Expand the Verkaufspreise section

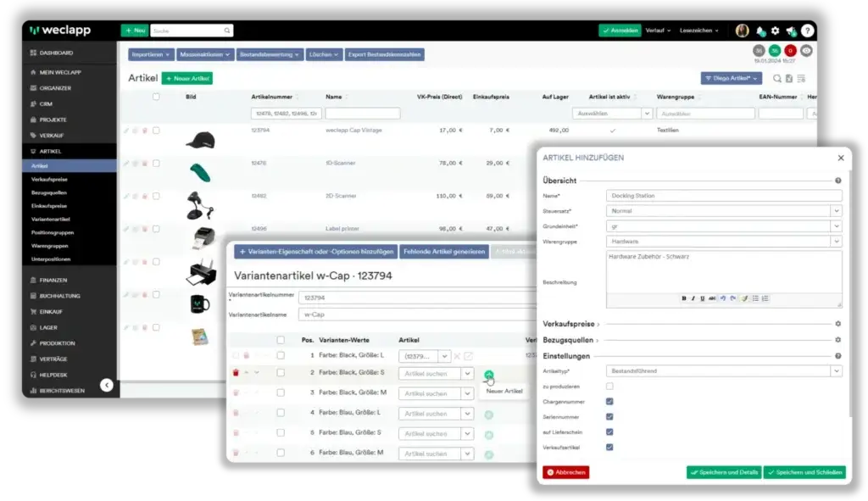coord(570,324)
